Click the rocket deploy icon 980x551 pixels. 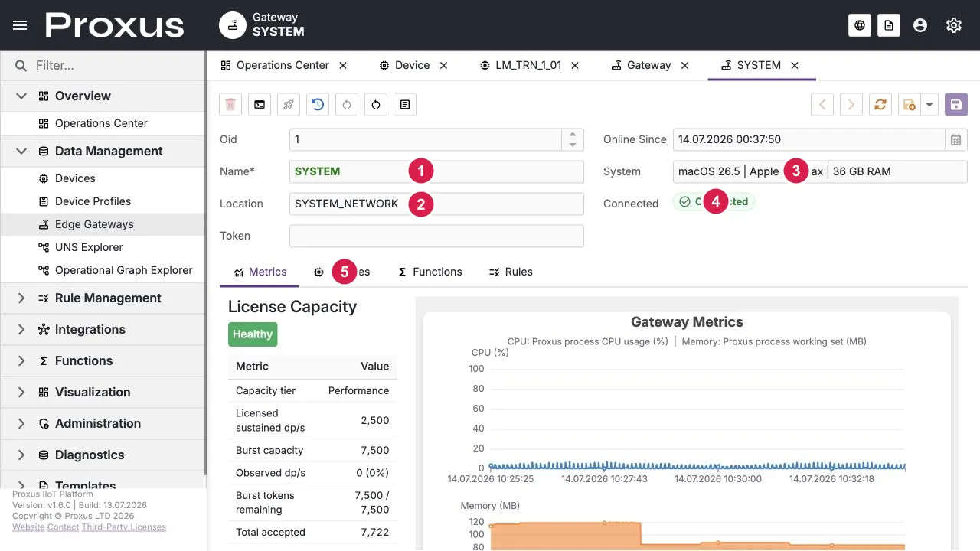[x=289, y=105]
